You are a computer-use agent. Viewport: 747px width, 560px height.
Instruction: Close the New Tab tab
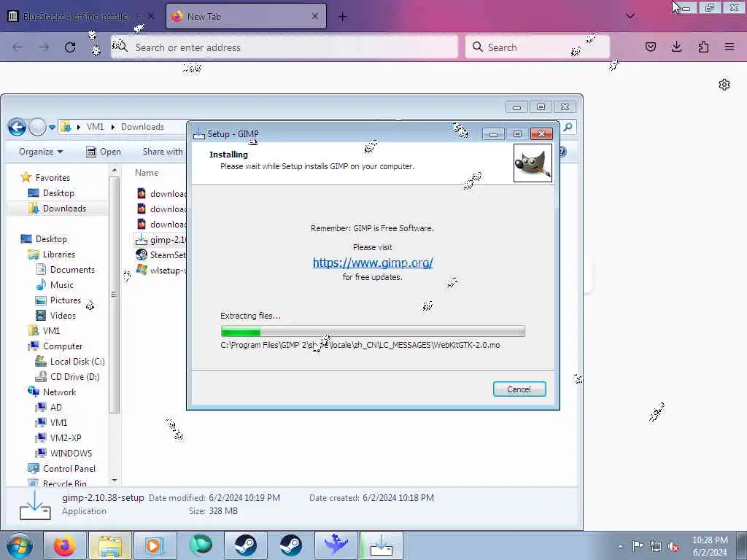click(x=315, y=16)
